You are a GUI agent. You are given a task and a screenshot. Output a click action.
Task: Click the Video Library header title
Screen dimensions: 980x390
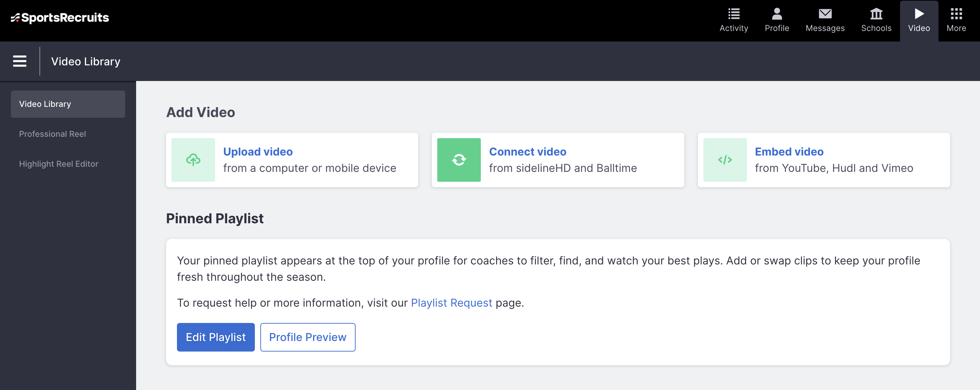pos(86,61)
